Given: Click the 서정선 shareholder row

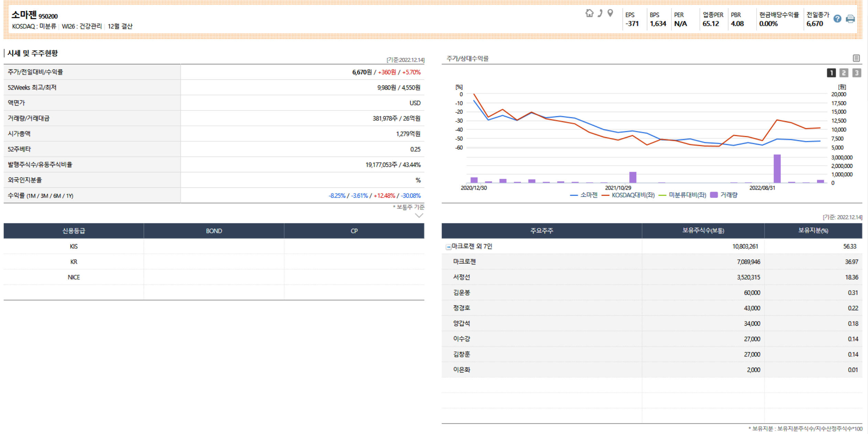Looking at the screenshot, I should [461, 277].
